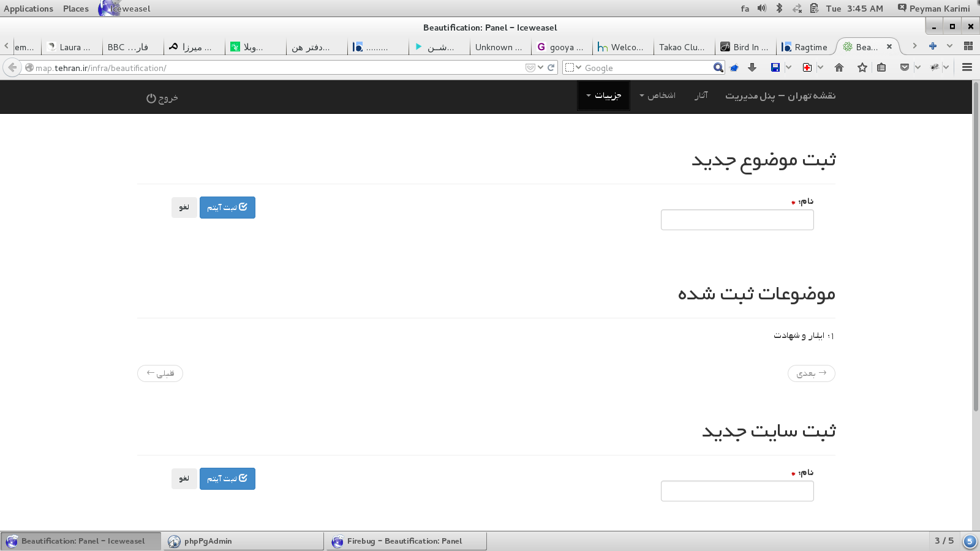Switch to phpPgAdmin window in taskbar

click(x=244, y=541)
